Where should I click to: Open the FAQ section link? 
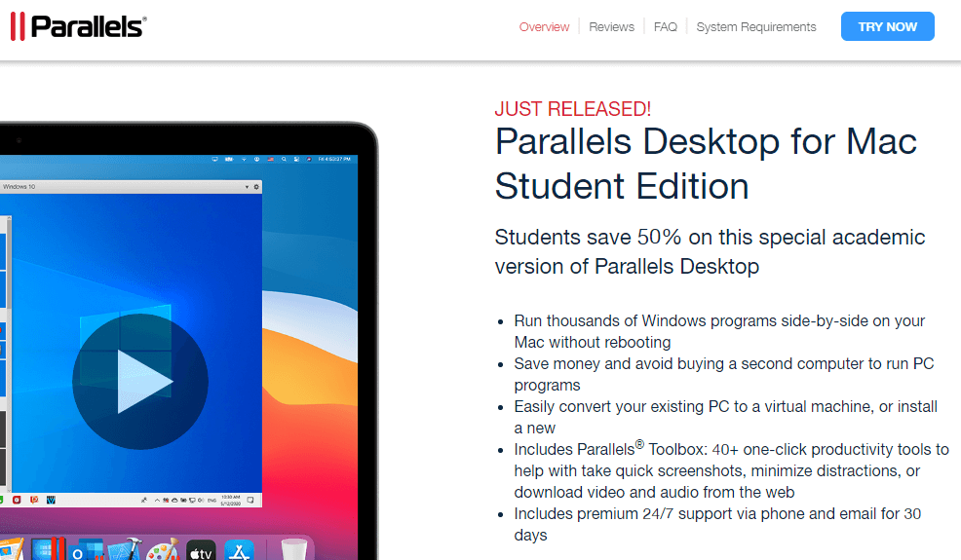pos(666,27)
